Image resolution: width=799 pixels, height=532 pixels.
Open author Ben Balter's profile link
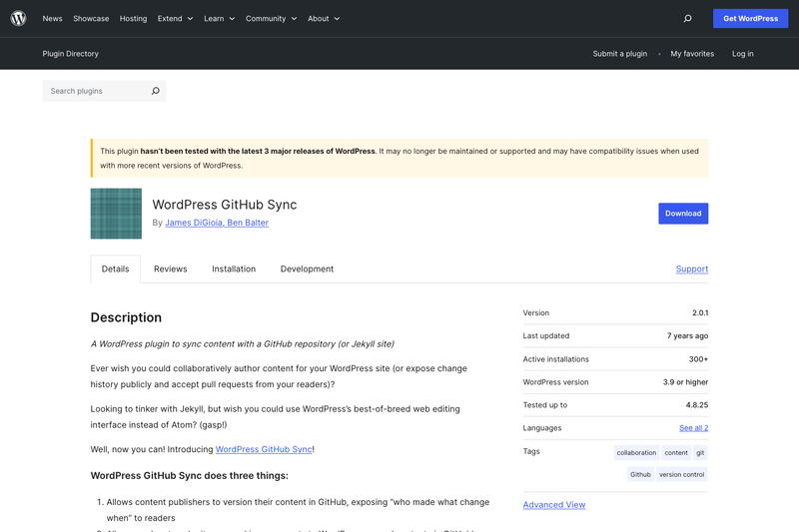248,223
